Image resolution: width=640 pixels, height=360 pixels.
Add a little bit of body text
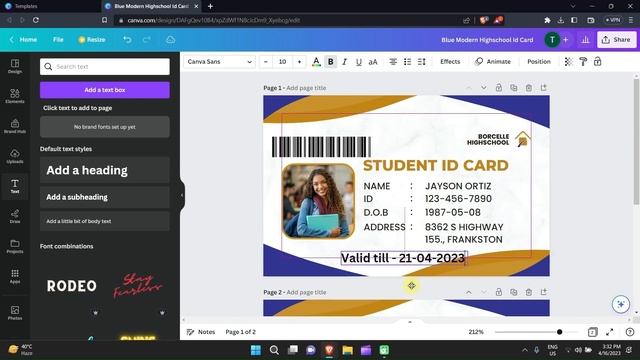(x=105, y=221)
